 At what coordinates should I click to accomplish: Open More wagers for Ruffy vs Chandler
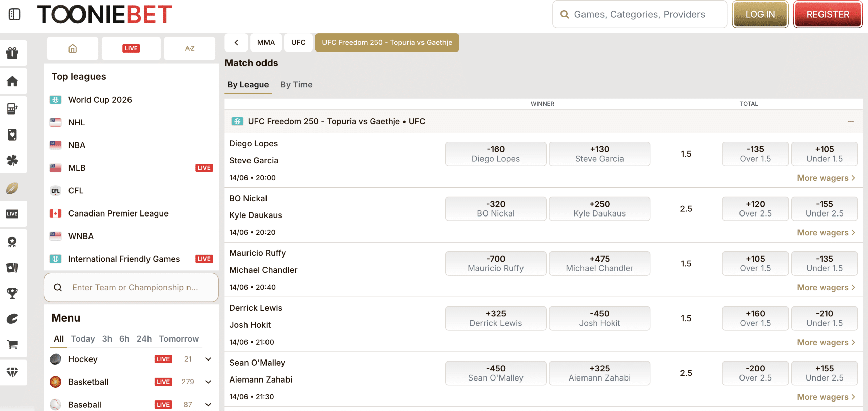[826, 287]
